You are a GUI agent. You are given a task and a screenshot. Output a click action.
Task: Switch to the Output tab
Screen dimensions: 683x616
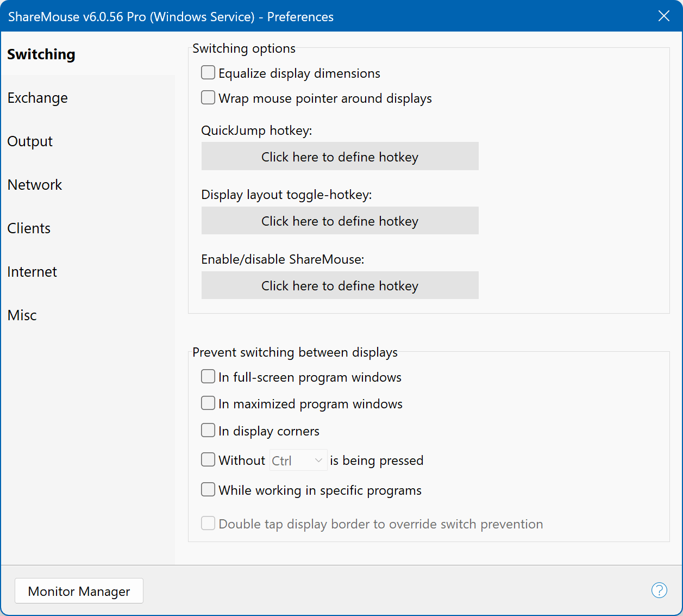click(x=88, y=141)
